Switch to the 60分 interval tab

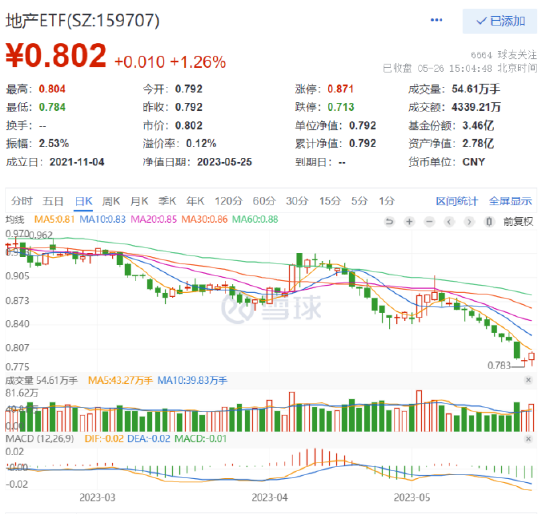(x=264, y=201)
